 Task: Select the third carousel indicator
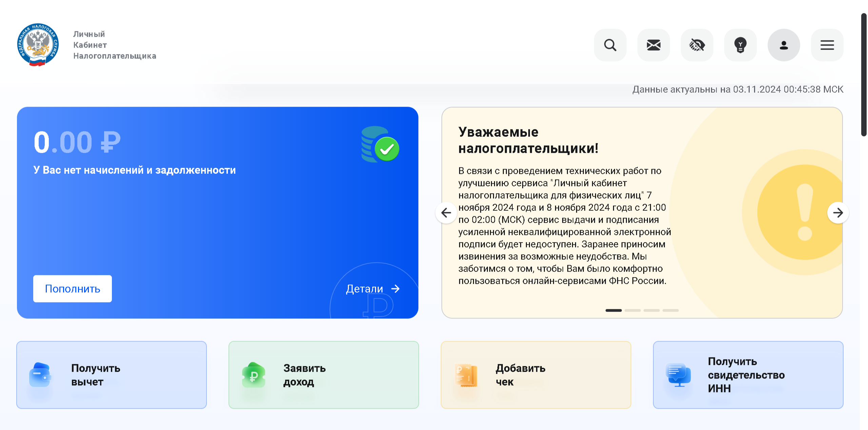(x=652, y=311)
